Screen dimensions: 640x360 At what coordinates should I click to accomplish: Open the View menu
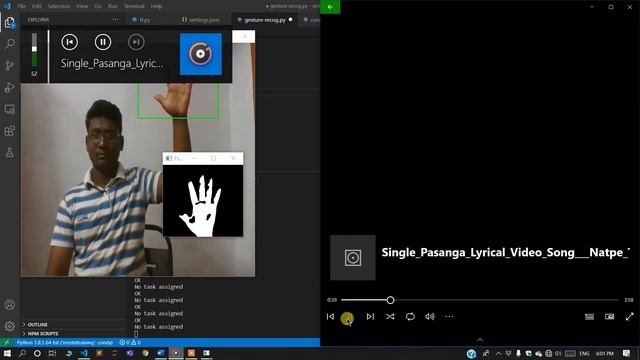82,6
